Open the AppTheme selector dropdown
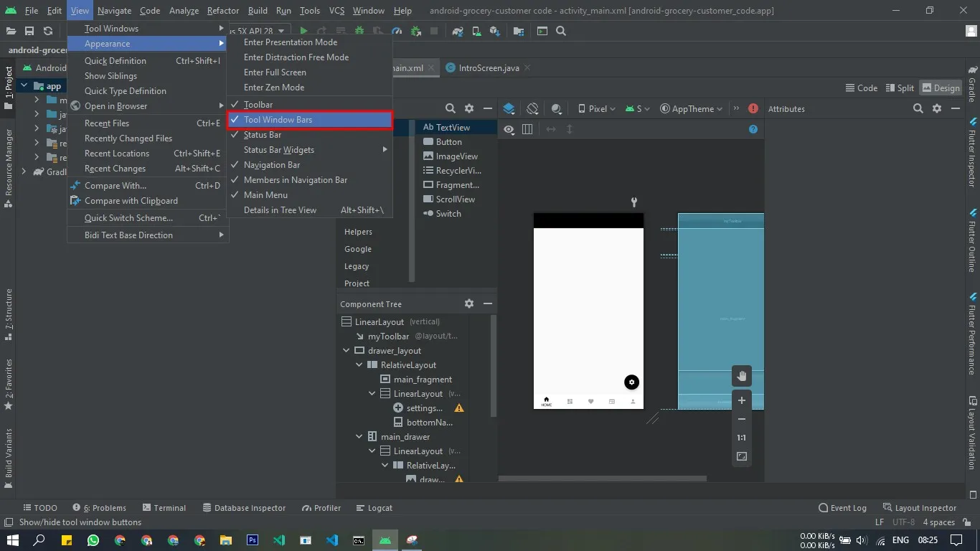980x551 pixels. point(691,108)
